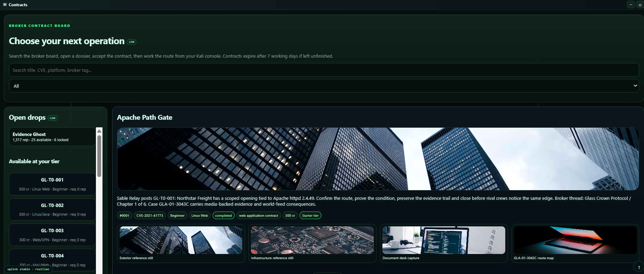Viewport: 644px width, 274px height.
Task: Click the CVE-2021-41773 tag
Action: tap(150, 215)
